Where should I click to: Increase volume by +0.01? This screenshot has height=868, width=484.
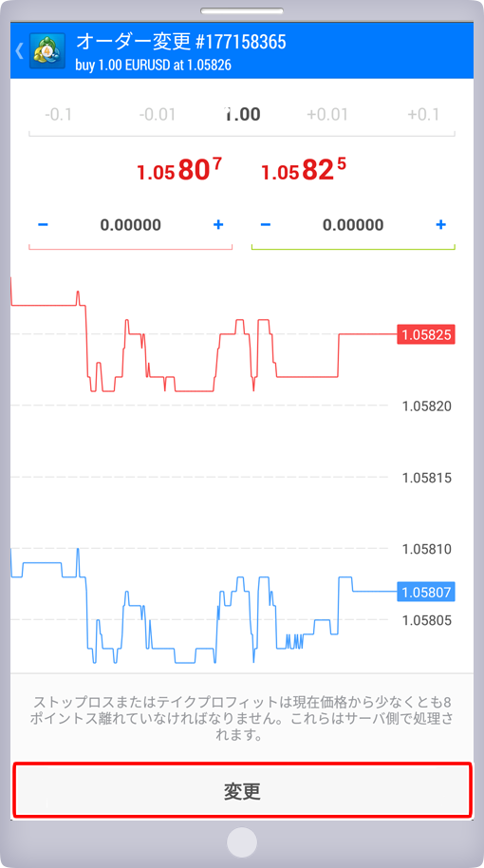point(327,115)
